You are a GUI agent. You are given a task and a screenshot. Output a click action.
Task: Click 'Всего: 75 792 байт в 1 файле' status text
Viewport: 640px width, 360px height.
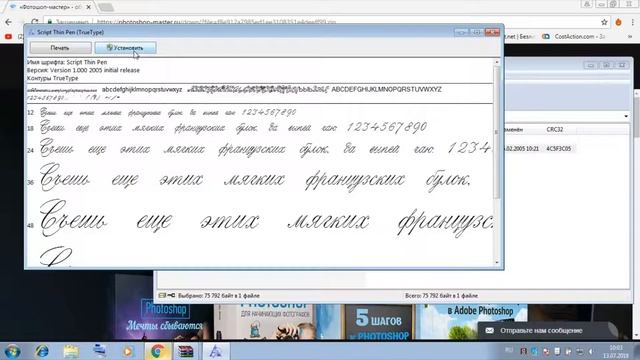pos(442,296)
